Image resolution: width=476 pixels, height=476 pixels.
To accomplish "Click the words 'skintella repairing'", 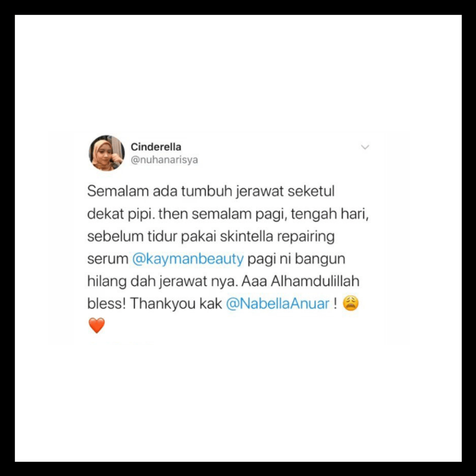I will (x=277, y=237).
